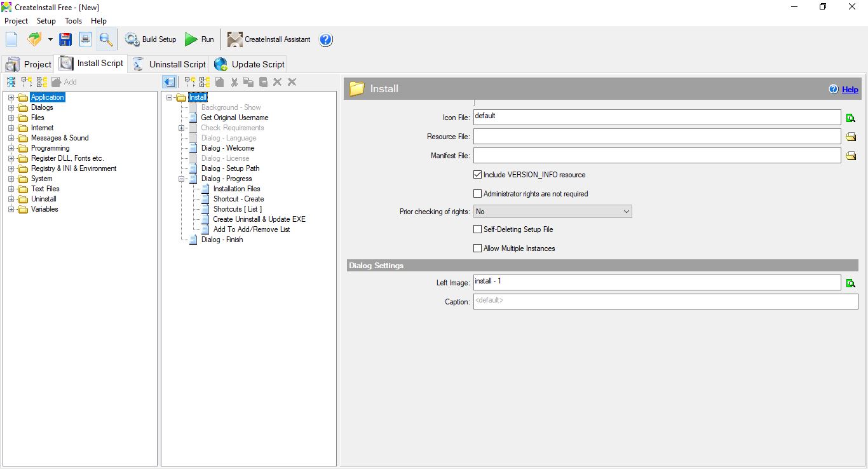Click the blue grid icon above the command library
This screenshot has height=469, width=868.
point(11,82)
